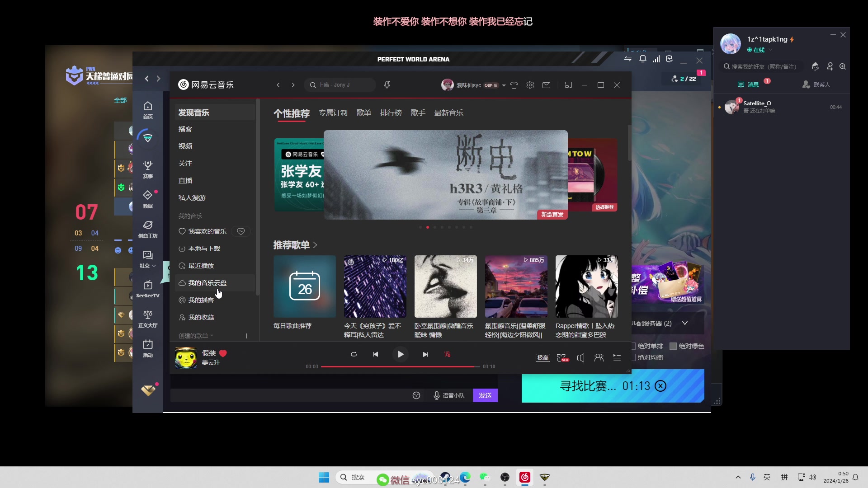Open the NEW sound effects icon

562,358
